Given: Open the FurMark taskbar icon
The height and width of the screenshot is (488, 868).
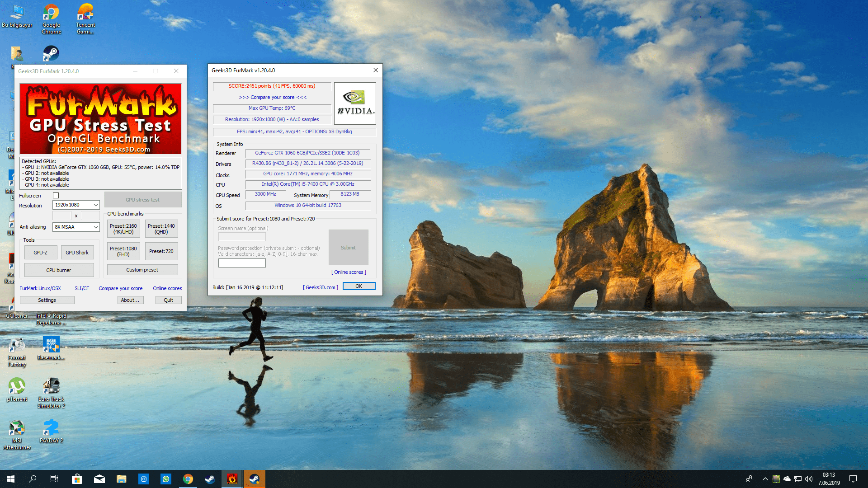Looking at the screenshot, I should coord(232,479).
